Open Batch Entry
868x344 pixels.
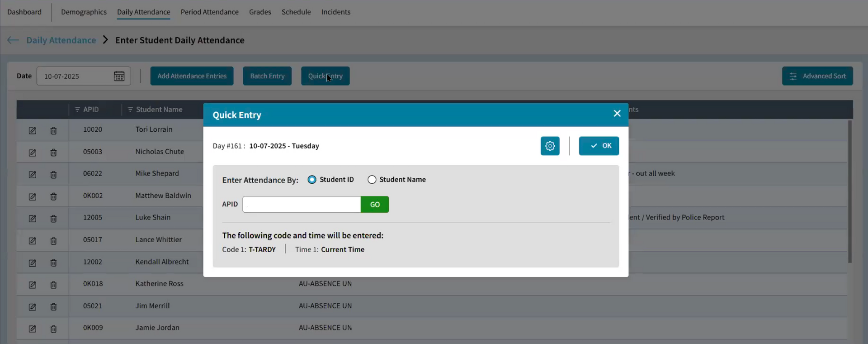267,76
